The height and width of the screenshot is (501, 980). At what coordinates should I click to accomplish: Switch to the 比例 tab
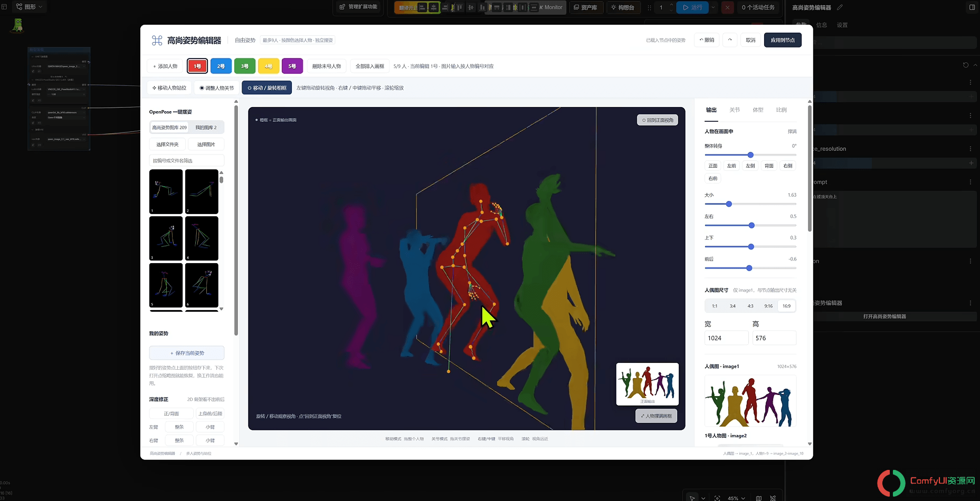(x=781, y=110)
